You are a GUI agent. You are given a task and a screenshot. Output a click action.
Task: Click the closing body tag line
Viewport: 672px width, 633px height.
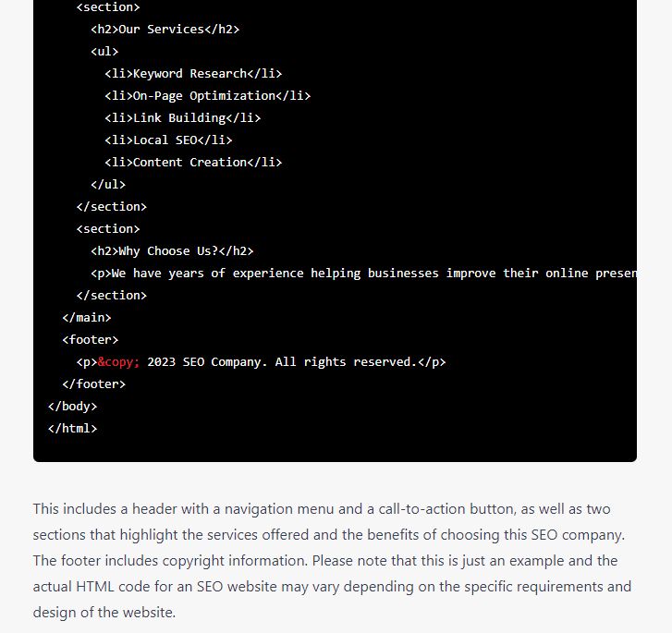pyautogui.click(x=72, y=407)
